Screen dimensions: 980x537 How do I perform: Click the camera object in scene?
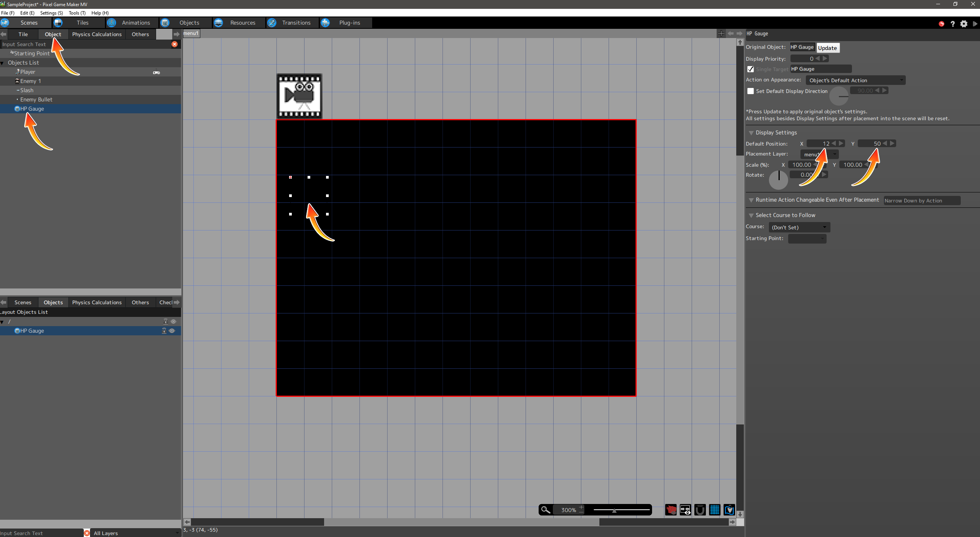coord(299,96)
